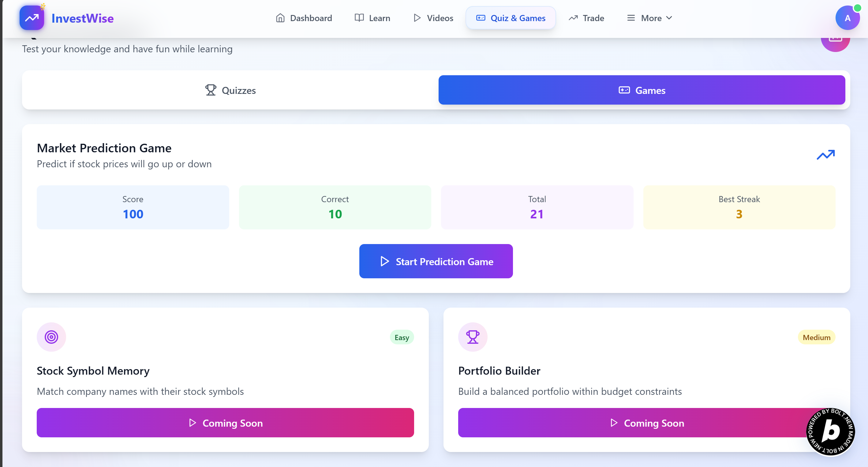Click the target icon on Stock Symbol Memory
Image resolution: width=868 pixels, height=467 pixels.
(x=51, y=337)
